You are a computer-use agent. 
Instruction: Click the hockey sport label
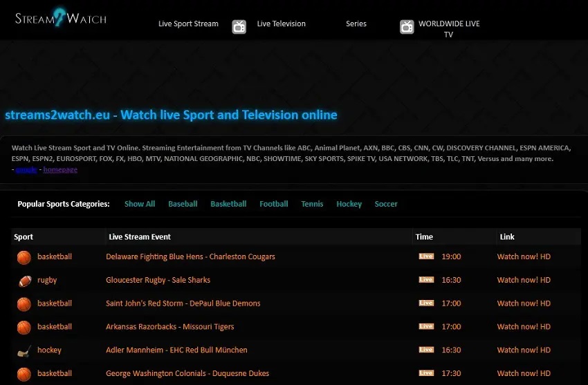(49, 350)
